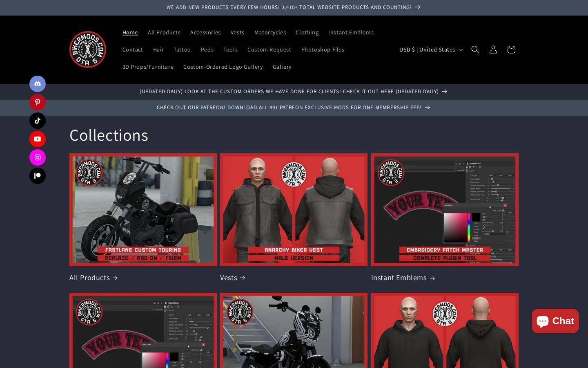Click the second-row patch tool collection image
This screenshot has height=368, width=588.
pos(143,330)
